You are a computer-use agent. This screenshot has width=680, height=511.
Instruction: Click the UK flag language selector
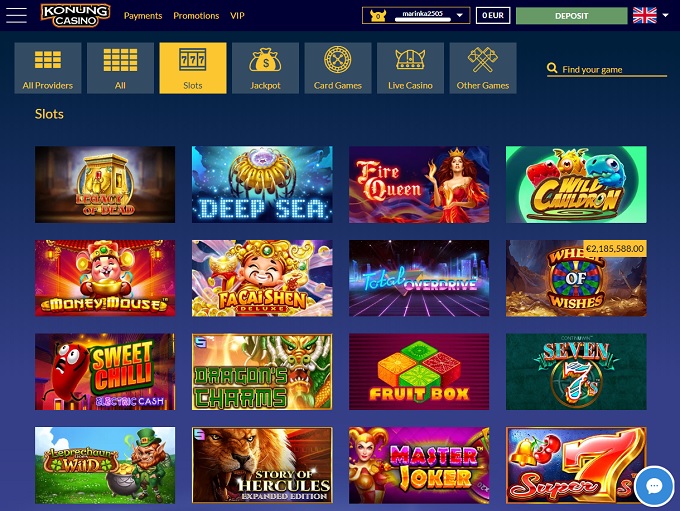(x=644, y=15)
